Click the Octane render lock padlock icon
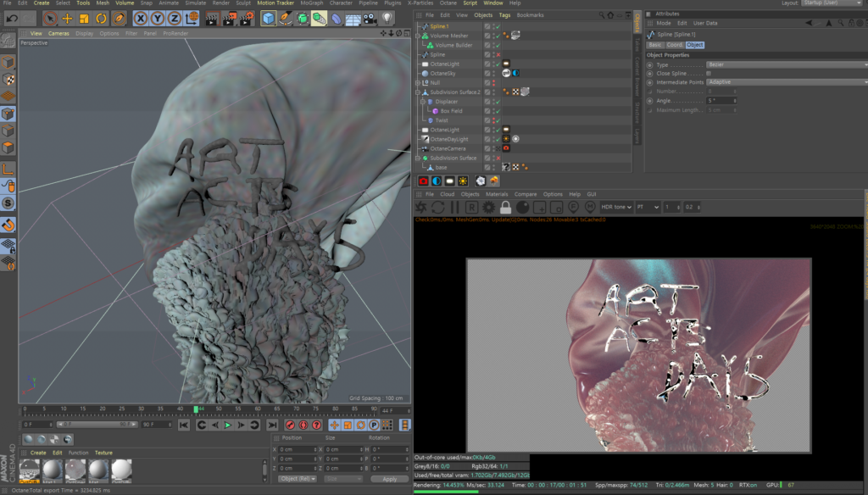 click(505, 207)
